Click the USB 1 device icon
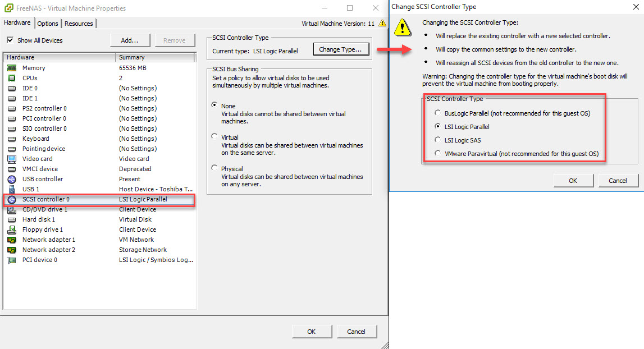644x349 pixels. pyautogui.click(x=12, y=189)
